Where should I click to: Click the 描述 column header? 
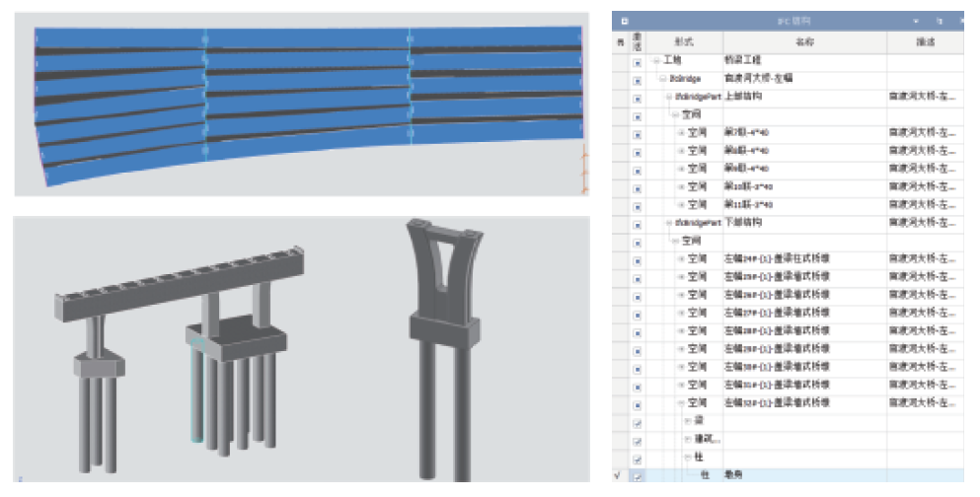point(925,42)
